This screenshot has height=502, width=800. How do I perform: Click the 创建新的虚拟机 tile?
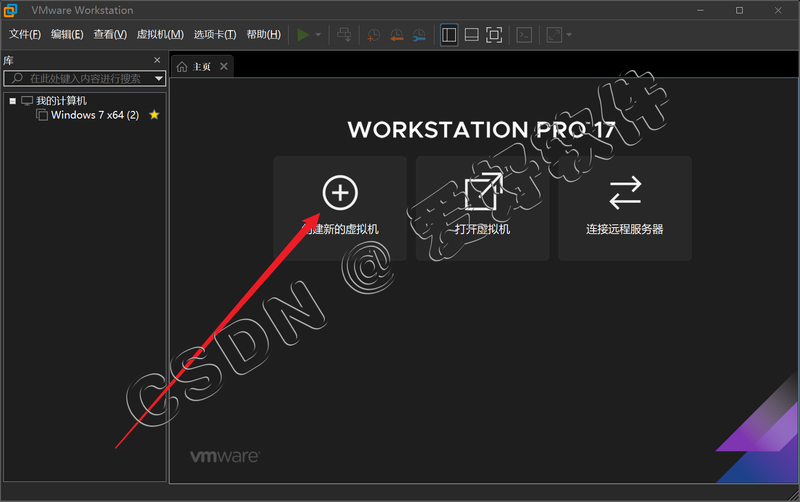[x=340, y=209]
